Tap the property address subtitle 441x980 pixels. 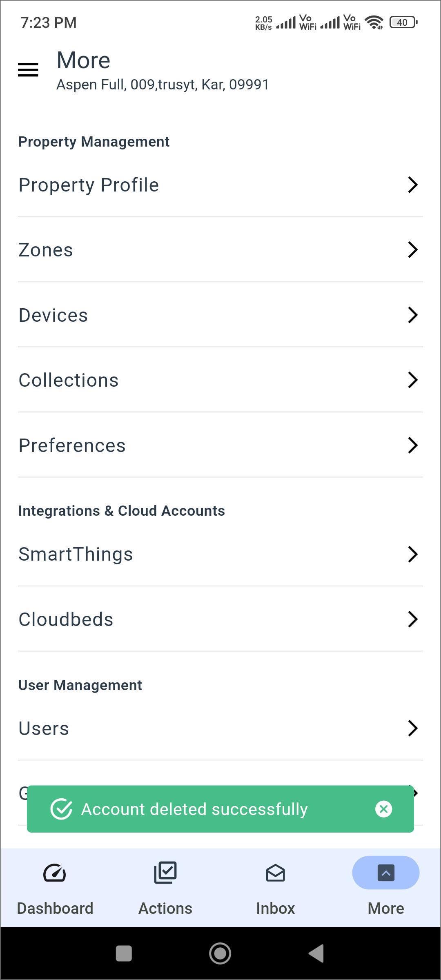163,85
